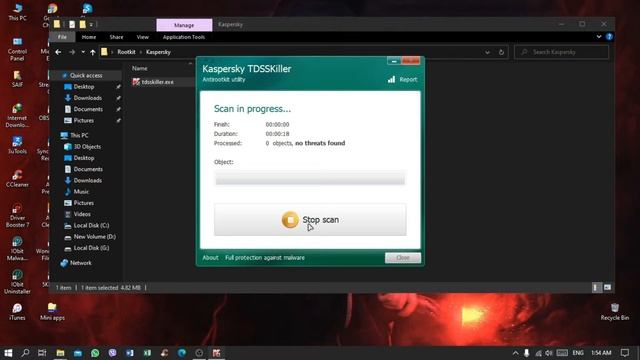640x360 pixels.
Task: Go forward in File Explorer
Action: pos(72,52)
